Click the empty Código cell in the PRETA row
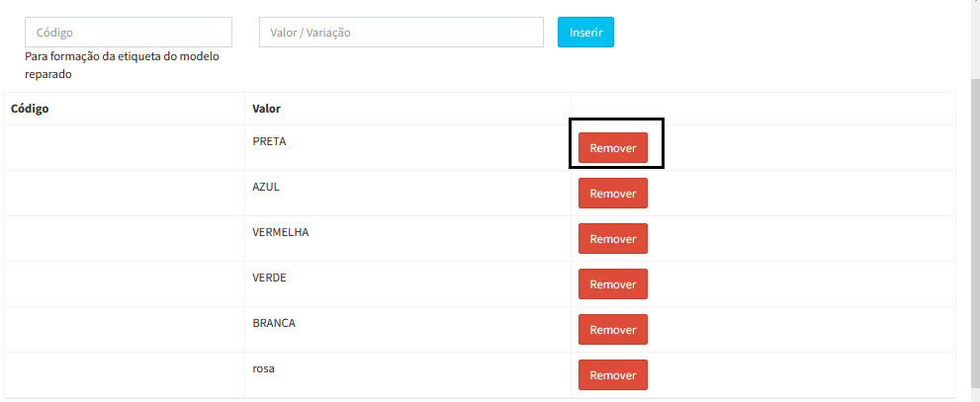Screen dimensions: 980x402 tap(124, 148)
